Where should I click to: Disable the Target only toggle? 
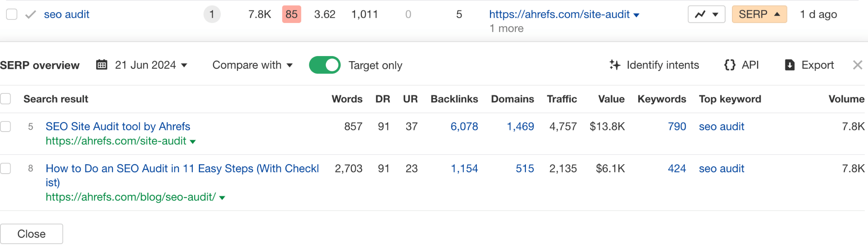pyautogui.click(x=325, y=65)
